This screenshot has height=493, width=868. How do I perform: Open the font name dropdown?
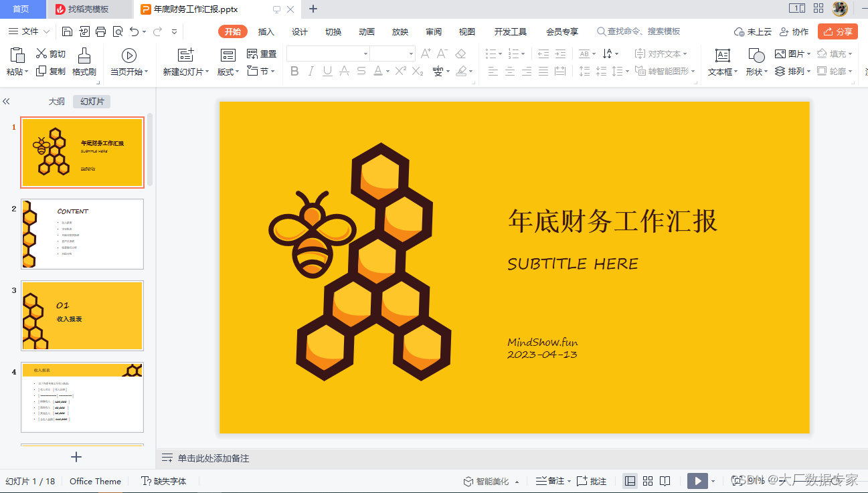tap(365, 53)
